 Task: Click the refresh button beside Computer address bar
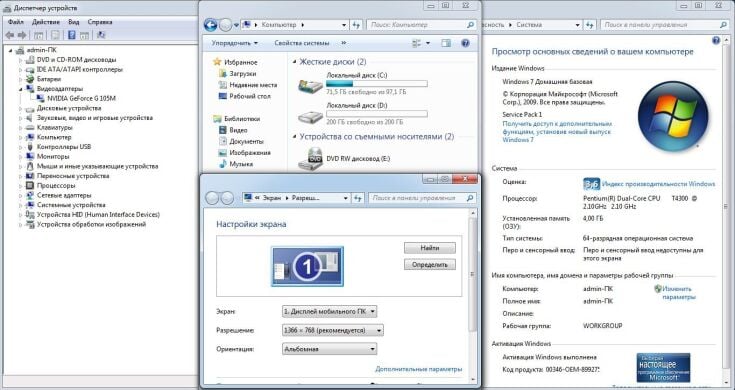coord(356,25)
